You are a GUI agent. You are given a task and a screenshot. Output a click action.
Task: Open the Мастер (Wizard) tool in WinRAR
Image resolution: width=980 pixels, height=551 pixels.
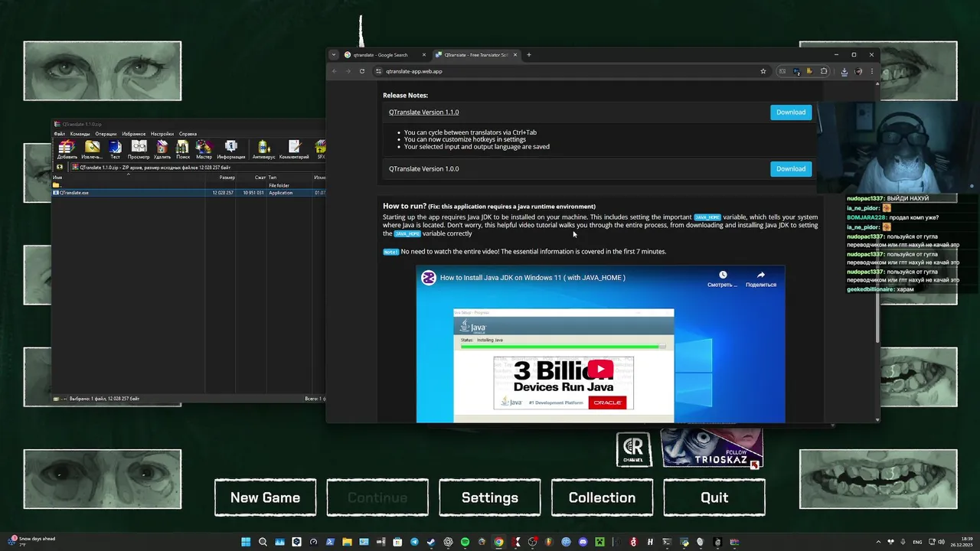(x=204, y=148)
